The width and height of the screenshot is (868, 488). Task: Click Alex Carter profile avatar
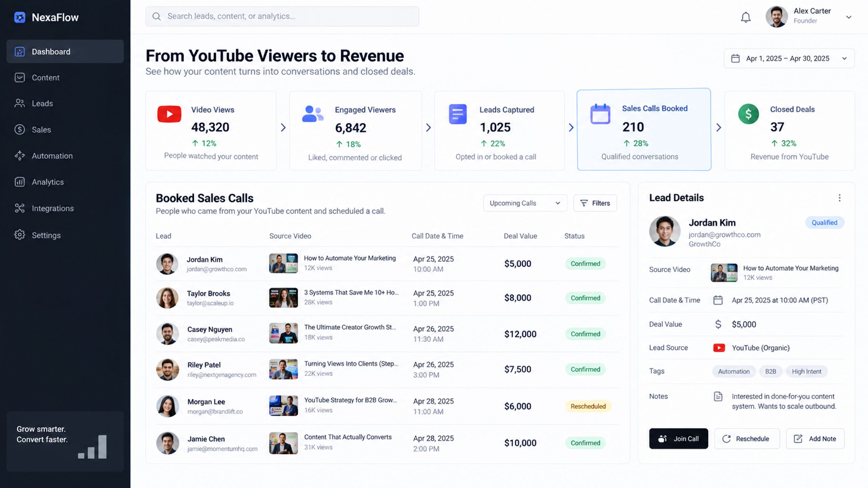pos(776,16)
